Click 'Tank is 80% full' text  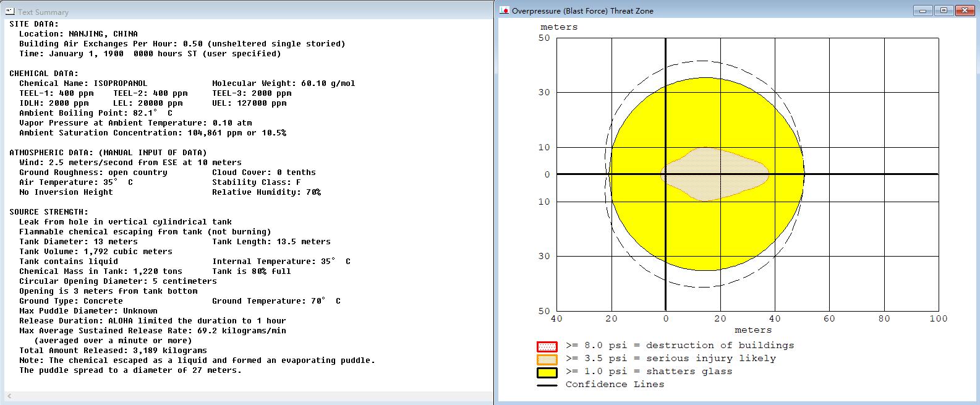tap(252, 271)
